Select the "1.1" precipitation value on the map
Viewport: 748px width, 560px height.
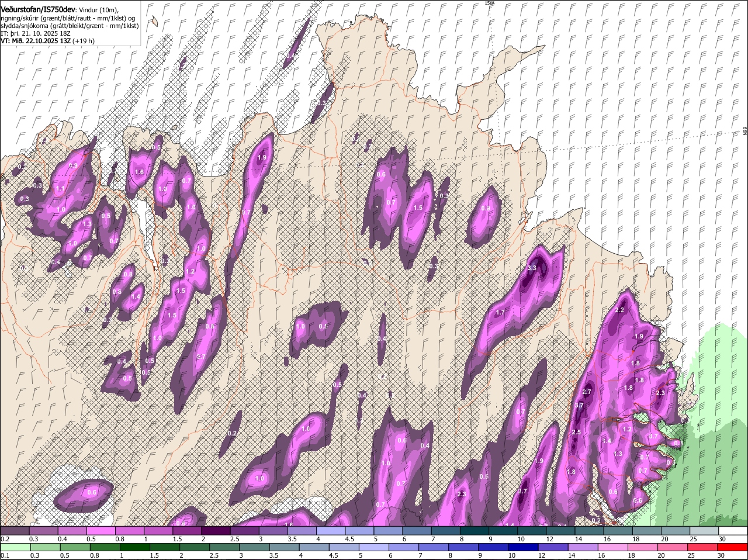click(60, 189)
